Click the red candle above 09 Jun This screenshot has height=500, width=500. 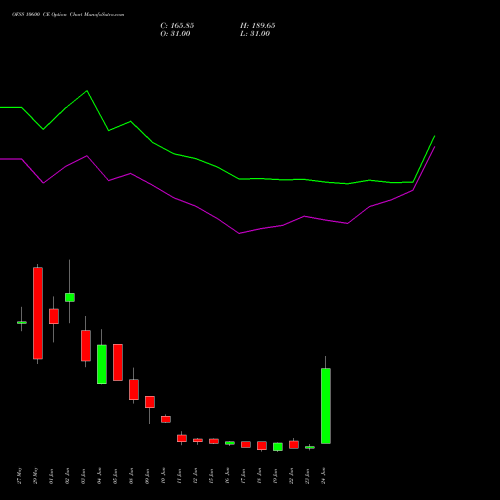pyautogui.click(x=150, y=402)
